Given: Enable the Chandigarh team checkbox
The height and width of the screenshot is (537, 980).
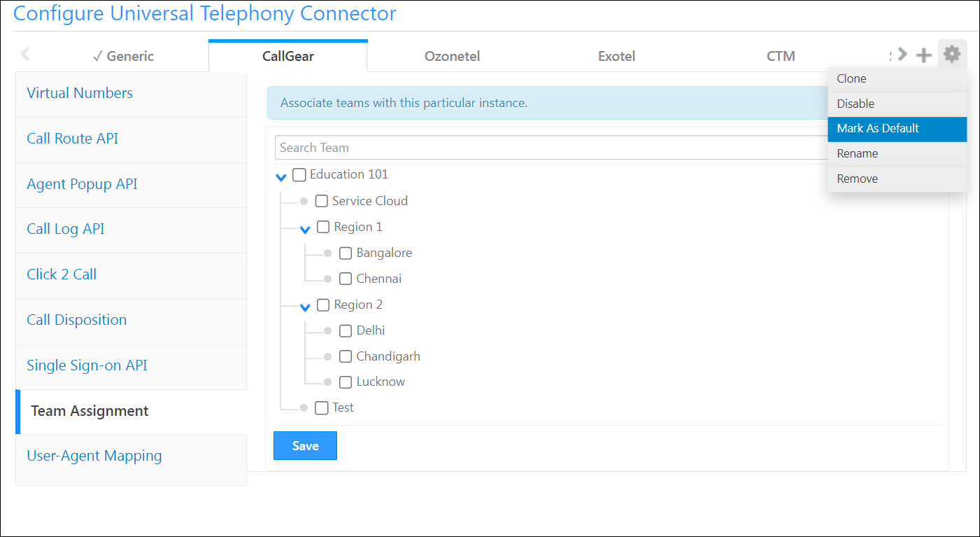Looking at the screenshot, I should [346, 356].
